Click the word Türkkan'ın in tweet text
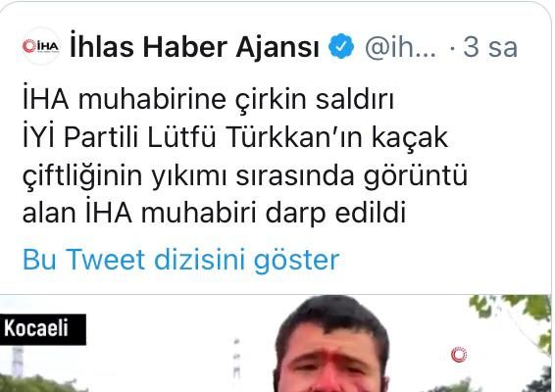The height and width of the screenshot is (392, 555). coord(294,137)
